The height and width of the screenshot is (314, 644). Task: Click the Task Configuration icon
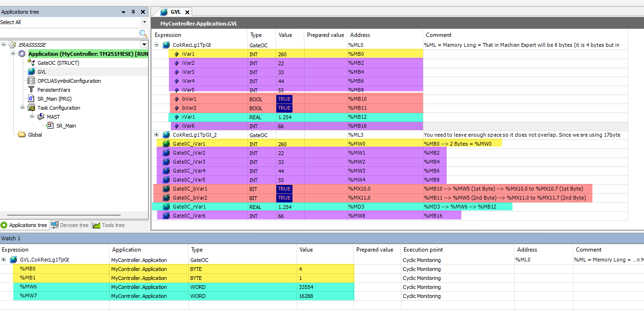click(x=31, y=107)
